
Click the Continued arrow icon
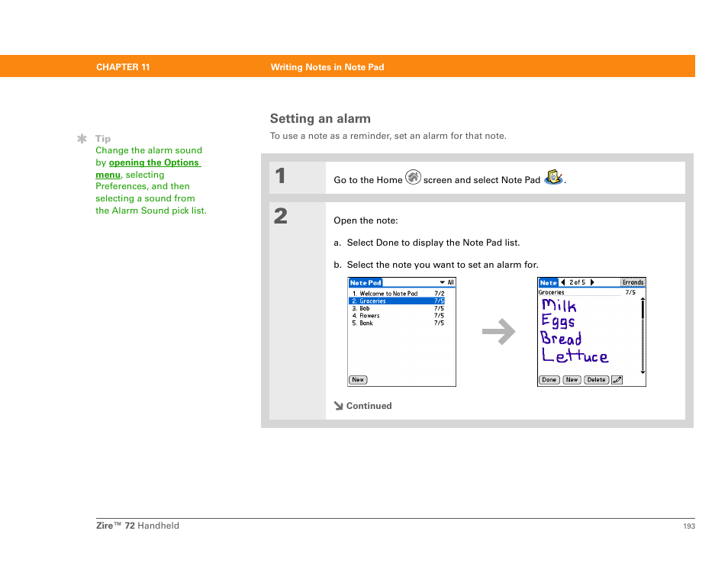click(x=339, y=406)
